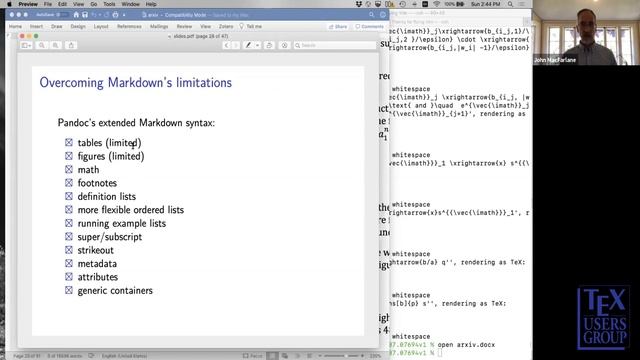Click zoom out minus in Word status bar
Image resolution: width=640 pixels, height=360 pixels.
(x=320, y=356)
